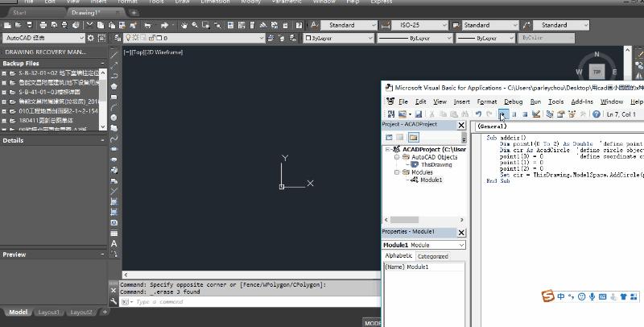Open the AutoCAD workspace dropdown
This screenshot has height=327, width=644.
click(44, 38)
